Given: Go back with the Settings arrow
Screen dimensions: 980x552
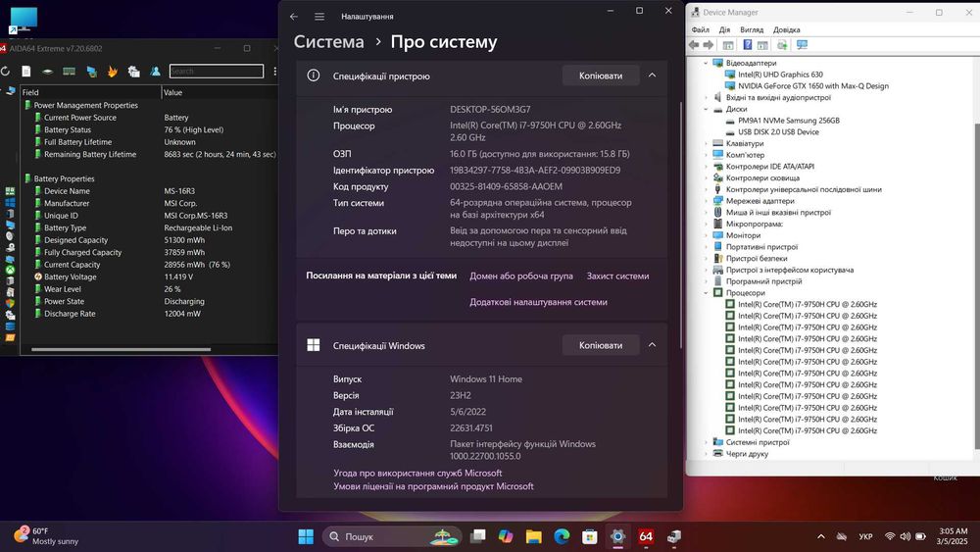Looking at the screenshot, I should (294, 17).
